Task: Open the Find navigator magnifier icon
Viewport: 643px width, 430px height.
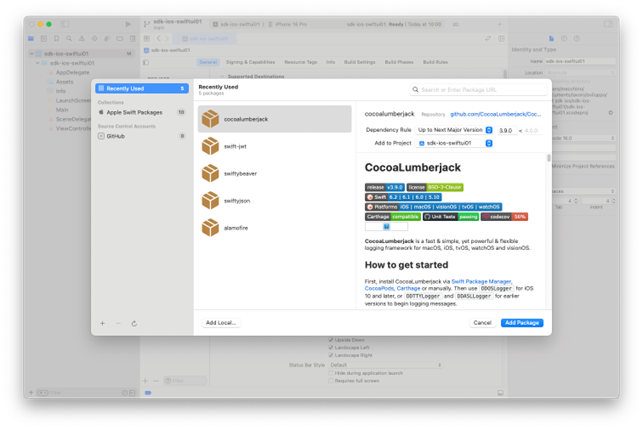Action: coord(69,39)
